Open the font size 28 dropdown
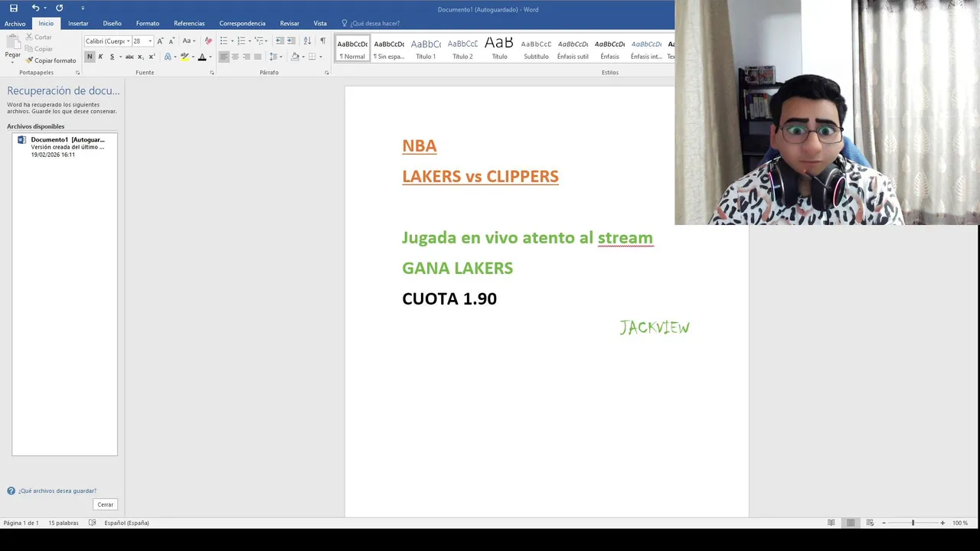 coord(150,41)
